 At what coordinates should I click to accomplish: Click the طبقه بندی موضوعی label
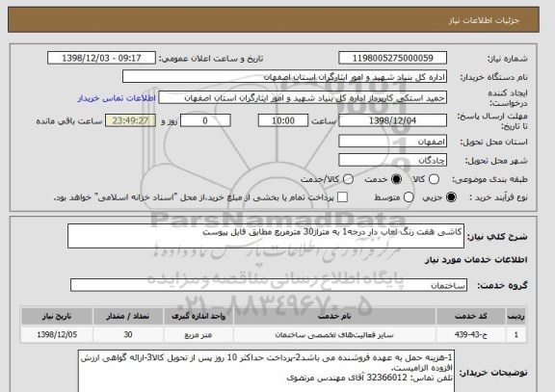click(x=489, y=180)
